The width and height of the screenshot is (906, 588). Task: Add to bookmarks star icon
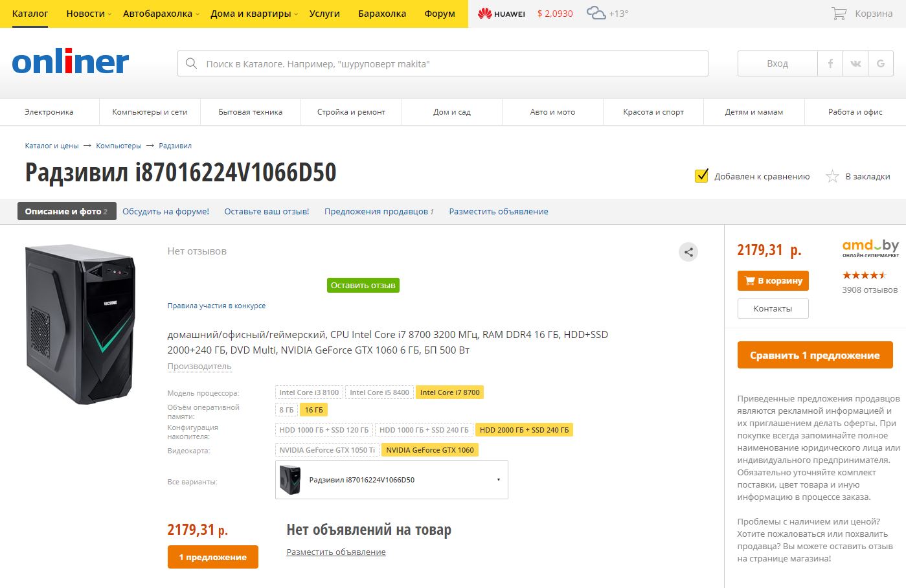click(832, 176)
